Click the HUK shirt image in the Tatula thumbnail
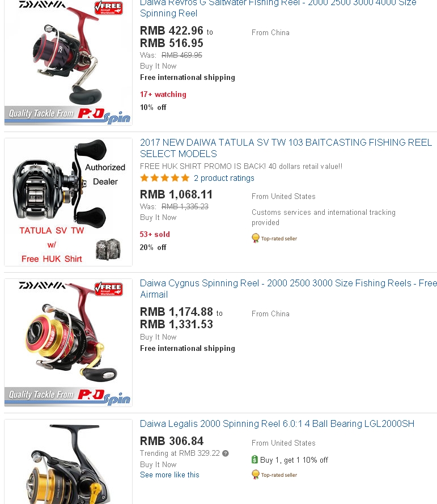Viewport: 437px width, 504px height. click(108, 249)
